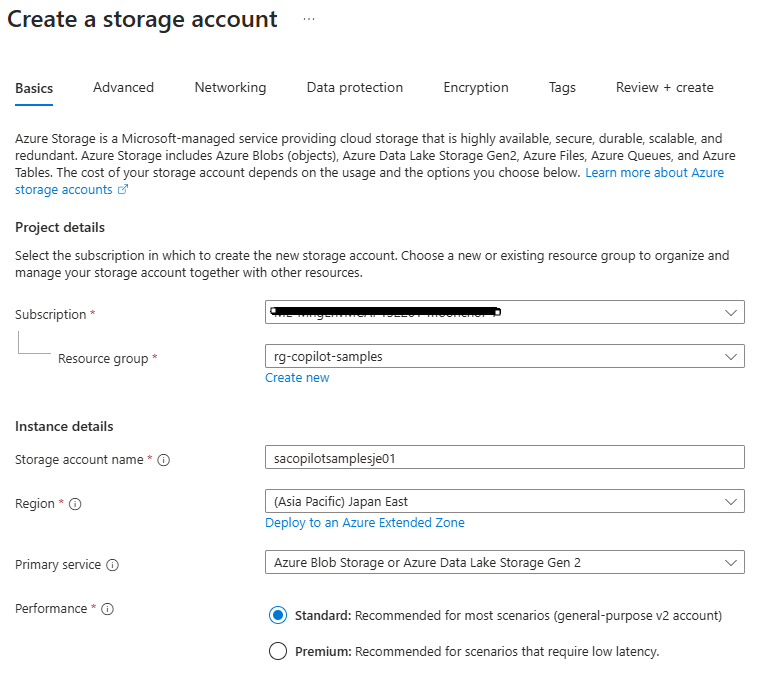This screenshot has width=769, height=674.
Task: Click external link icon after storage accounts
Action: [123, 190]
